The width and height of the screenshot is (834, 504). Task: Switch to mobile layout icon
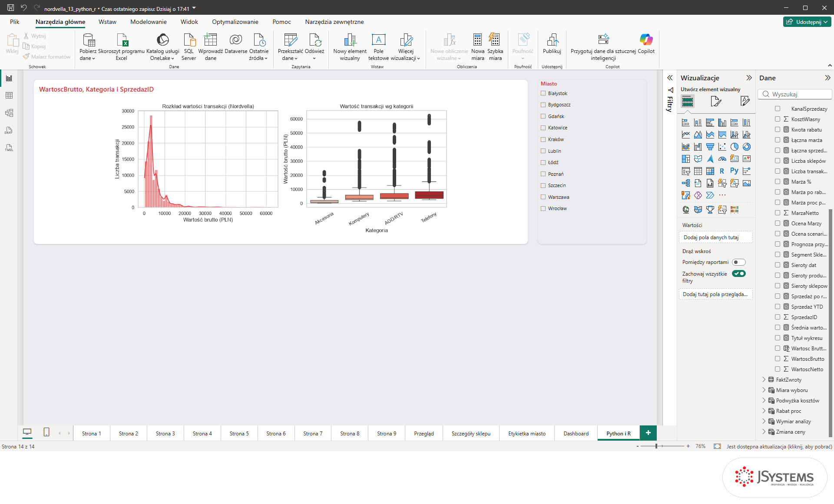pyautogui.click(x=46, y=432)
